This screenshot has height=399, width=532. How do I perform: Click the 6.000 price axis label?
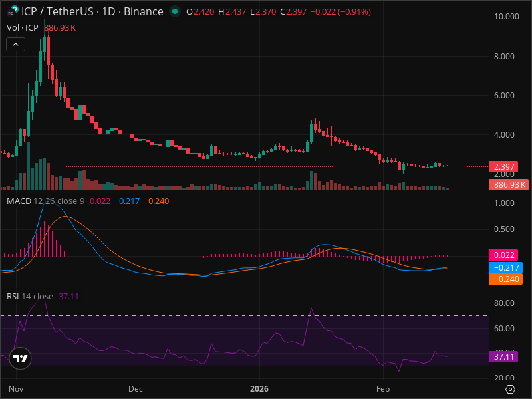click(x=504, y=96)
